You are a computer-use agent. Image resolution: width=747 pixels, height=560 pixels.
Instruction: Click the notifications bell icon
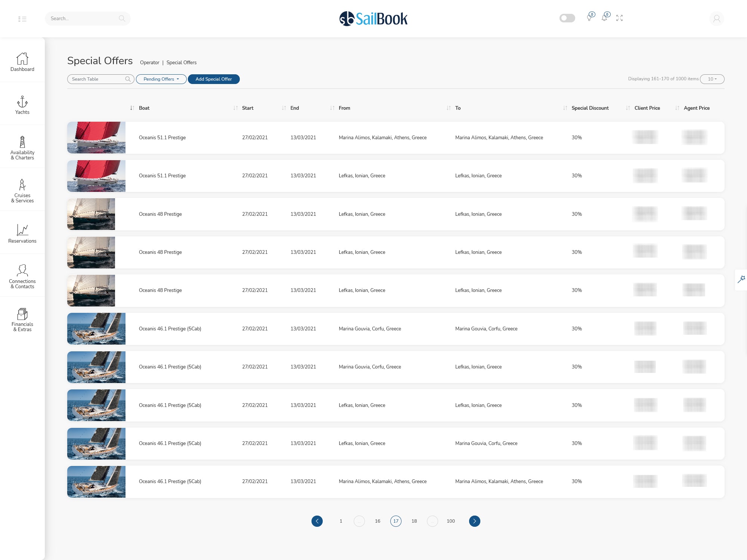point(604,18)
